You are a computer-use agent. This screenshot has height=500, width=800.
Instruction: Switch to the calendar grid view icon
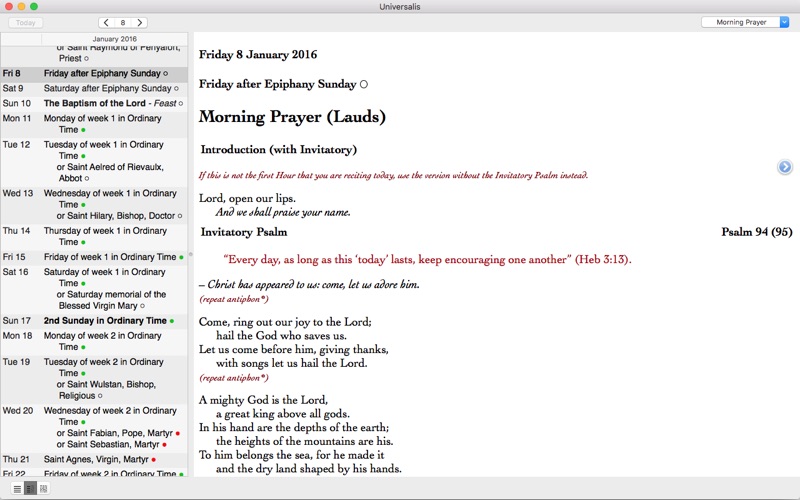tap(43, 489)
